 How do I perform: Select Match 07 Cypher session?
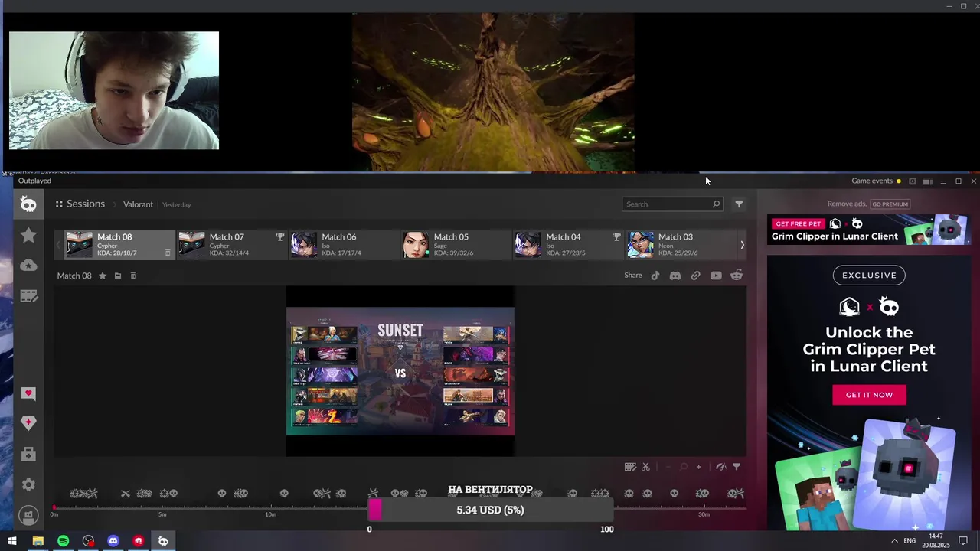pyautogui.click(x=232, y=245)
